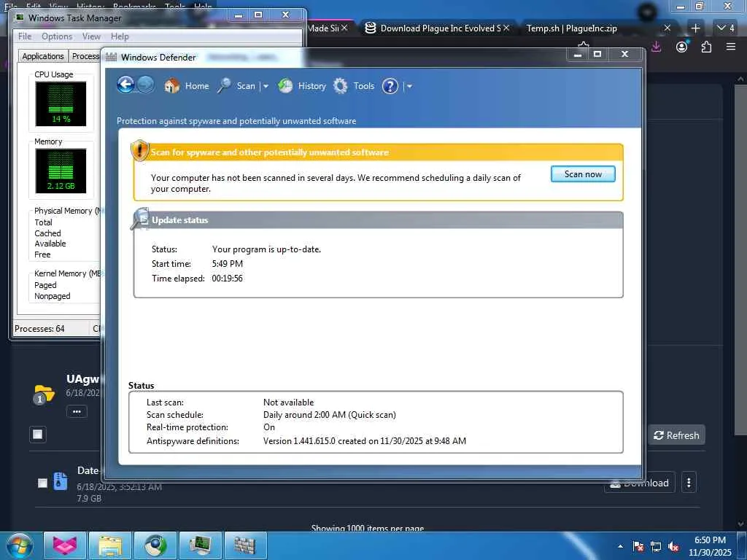This screenshot has width=747, height=560.
Task: Open Windows Explorer from the taskbar
Action: [110, 545]
